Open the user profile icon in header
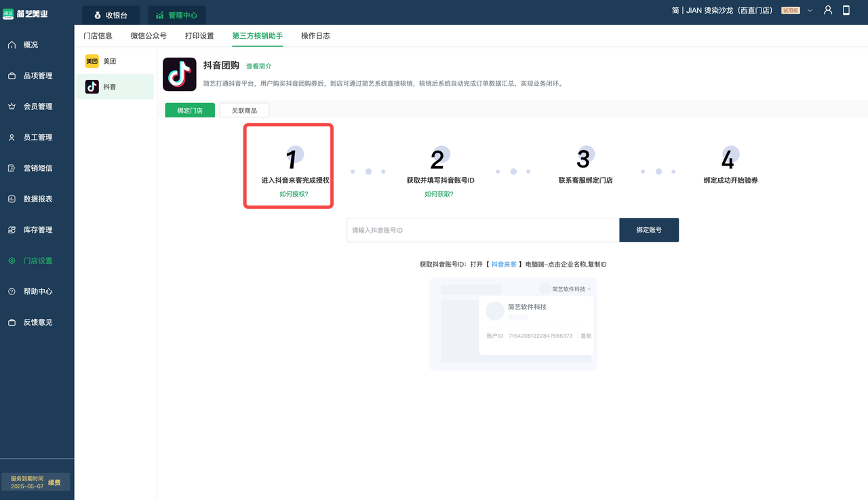The height and width of the screenshot is (500, 868). click(x=828, y=10)
